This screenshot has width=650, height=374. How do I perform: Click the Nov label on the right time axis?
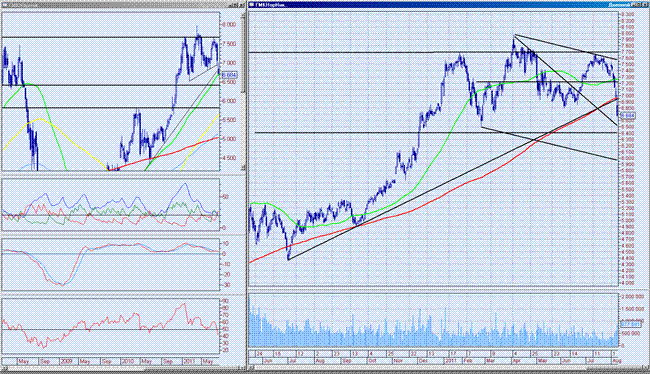[398, 361]
